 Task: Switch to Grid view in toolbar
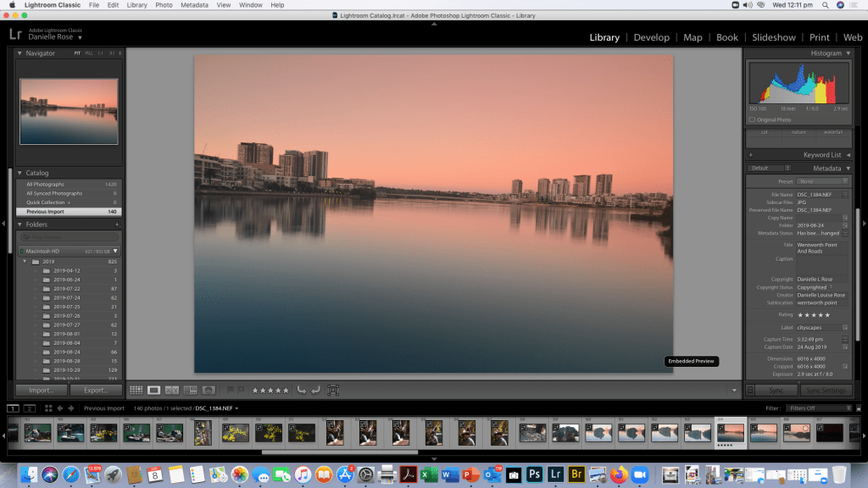tap(136, 391)
